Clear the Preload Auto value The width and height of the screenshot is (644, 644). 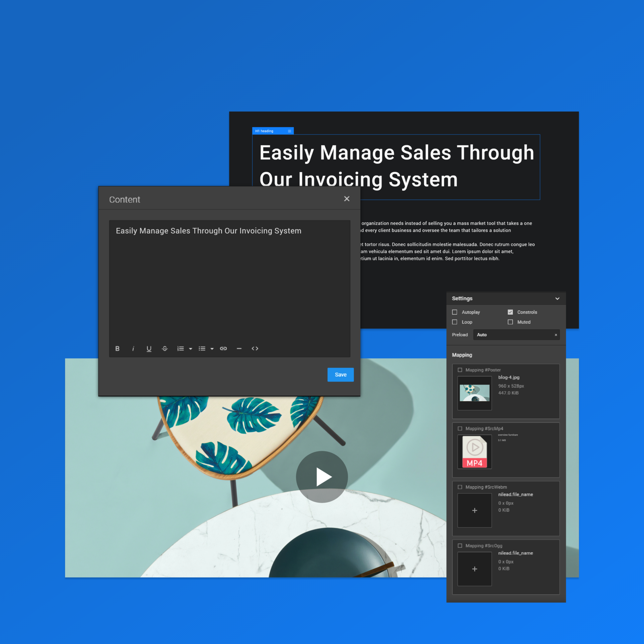coord(556,335)
